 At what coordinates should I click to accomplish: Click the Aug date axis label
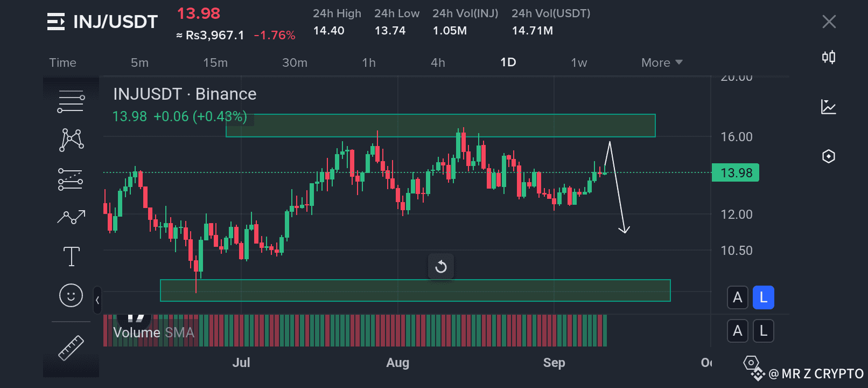[398, 363]
